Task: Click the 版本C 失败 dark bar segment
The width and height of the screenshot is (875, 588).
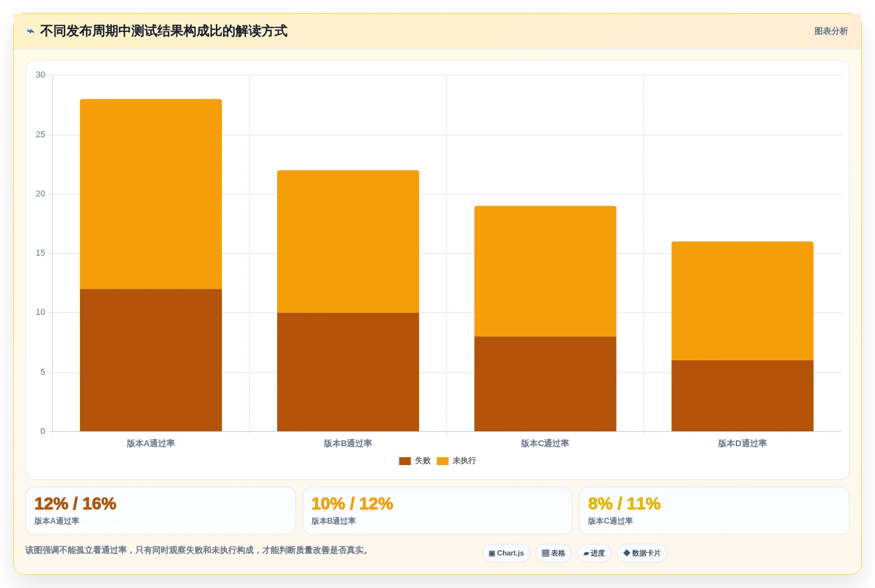Action: click(x=545, y=384)
